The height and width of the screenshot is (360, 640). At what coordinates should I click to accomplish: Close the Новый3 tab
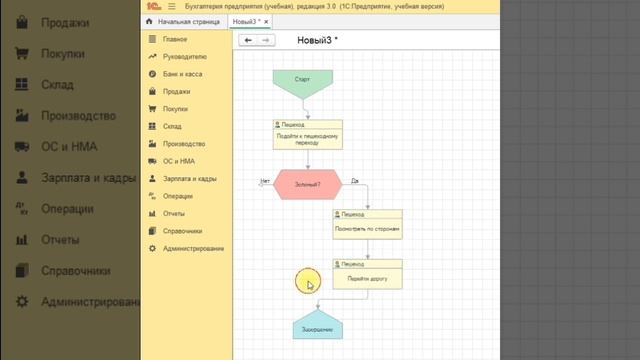[x=266, y=22]
